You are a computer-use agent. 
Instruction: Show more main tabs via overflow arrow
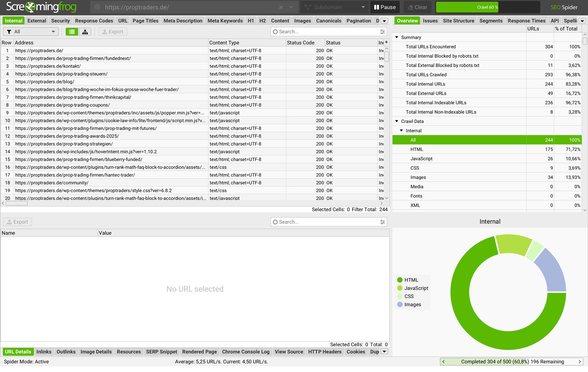pyautogui.click(x=384, y=21)
